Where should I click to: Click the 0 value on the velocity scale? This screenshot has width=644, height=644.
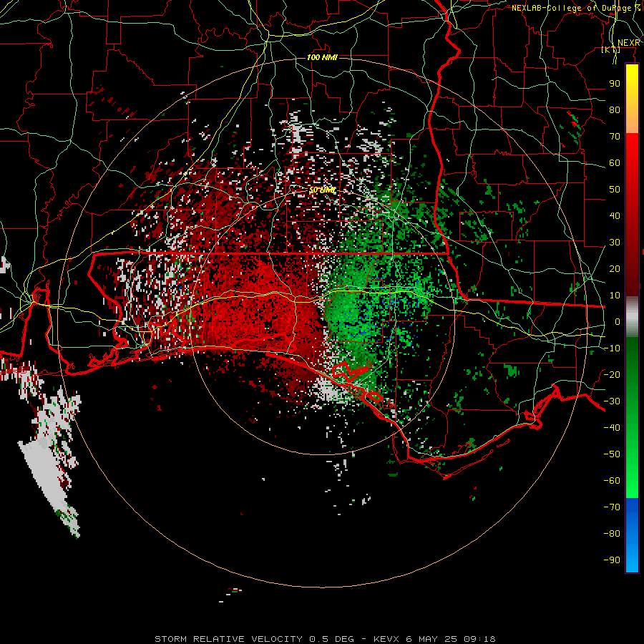point(618,321)
